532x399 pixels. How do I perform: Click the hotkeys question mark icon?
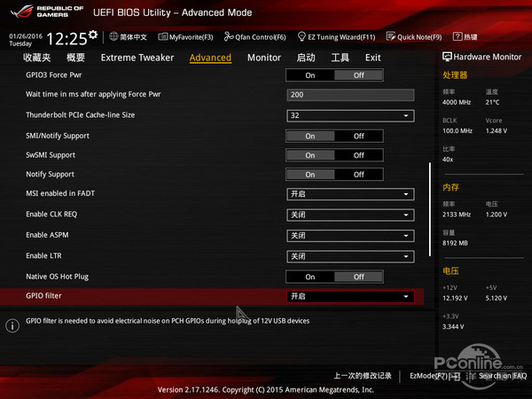(458, 36)
